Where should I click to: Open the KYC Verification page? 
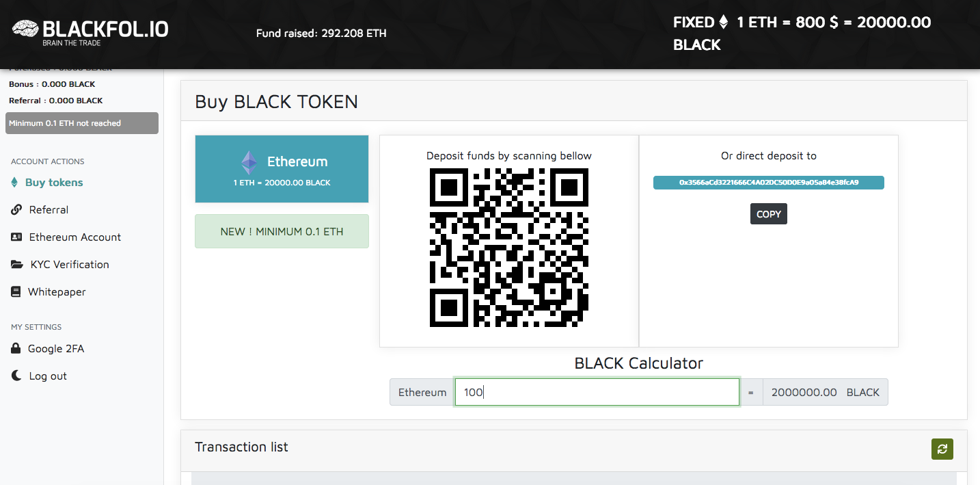click(x=69, y=265)
